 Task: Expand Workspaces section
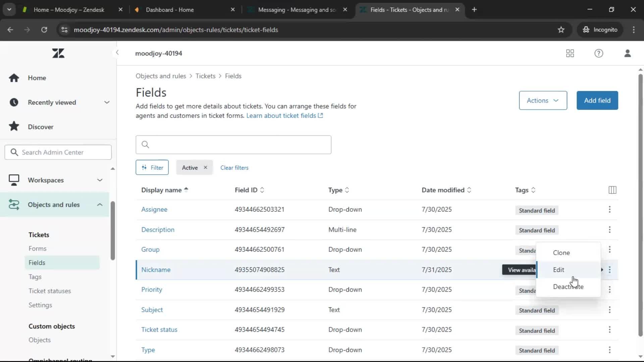[x=100, y=180]
